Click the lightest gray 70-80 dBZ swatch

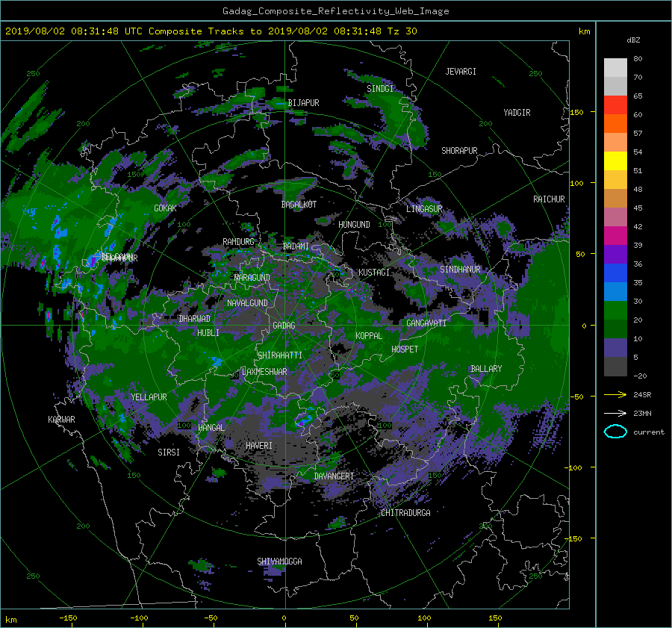[x=615, y=68]
